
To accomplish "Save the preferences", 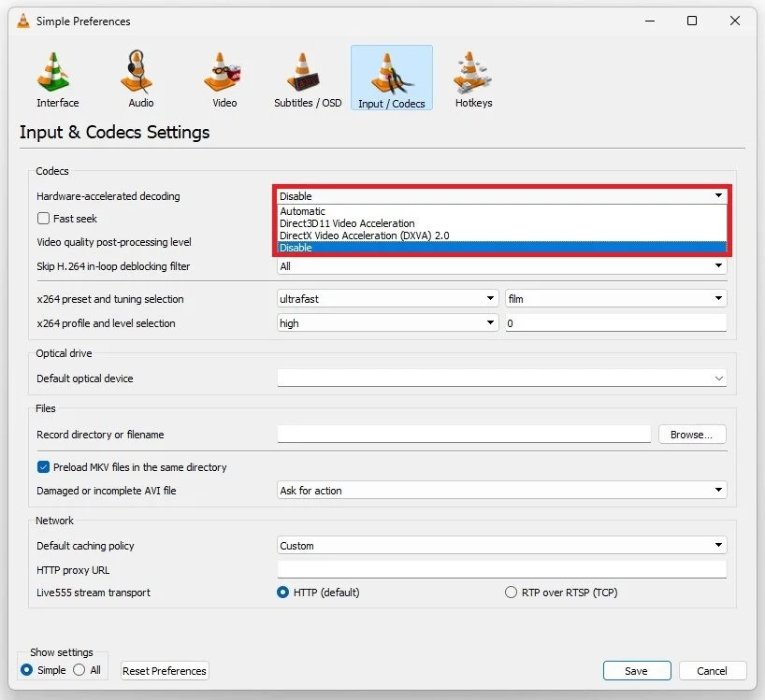I will pyautogui.click(x=637, y=671).
